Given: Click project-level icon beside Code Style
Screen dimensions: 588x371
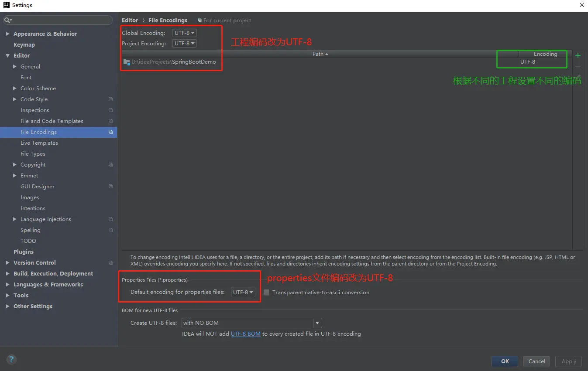Looking at the screenshot, I should coord(110,99).
